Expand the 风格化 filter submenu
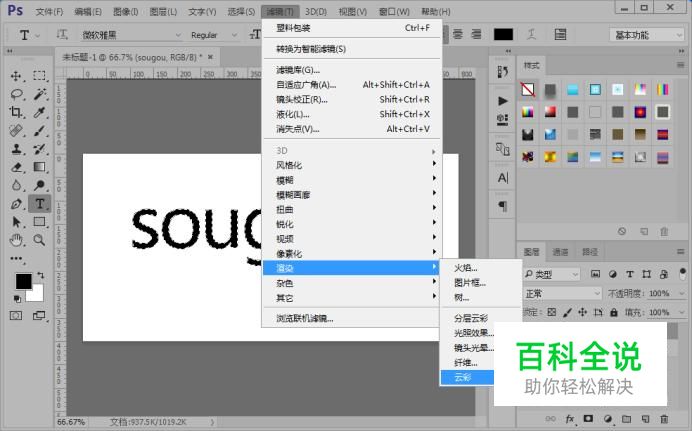Screen dimensions: 692x431 (351, 165)
